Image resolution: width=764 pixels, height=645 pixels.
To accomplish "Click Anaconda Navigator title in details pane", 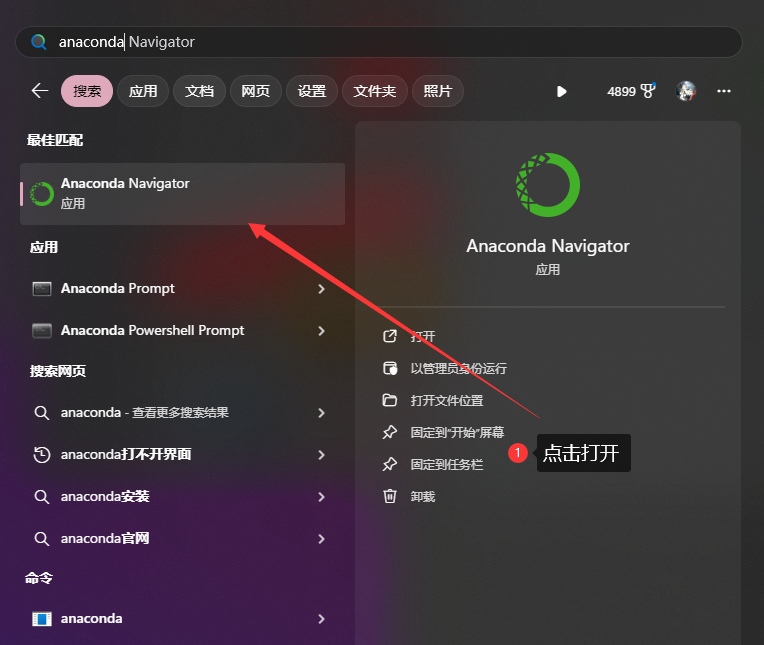I will point(548,246).
